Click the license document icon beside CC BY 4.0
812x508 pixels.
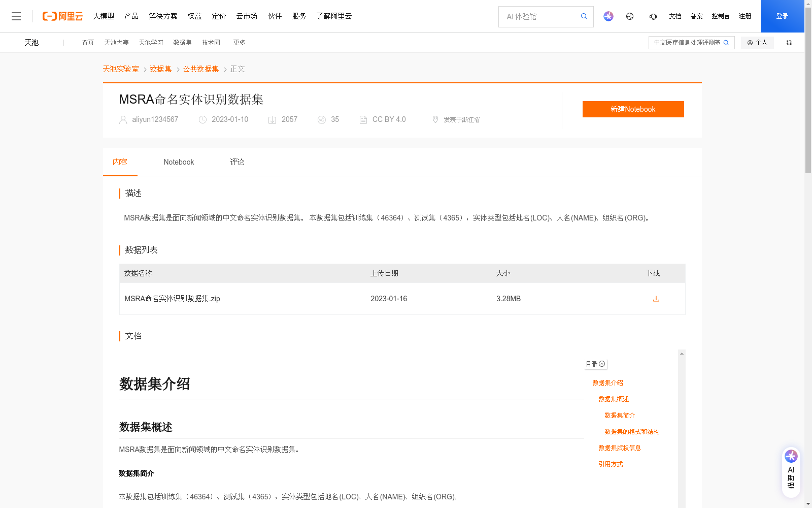point(363,120)
